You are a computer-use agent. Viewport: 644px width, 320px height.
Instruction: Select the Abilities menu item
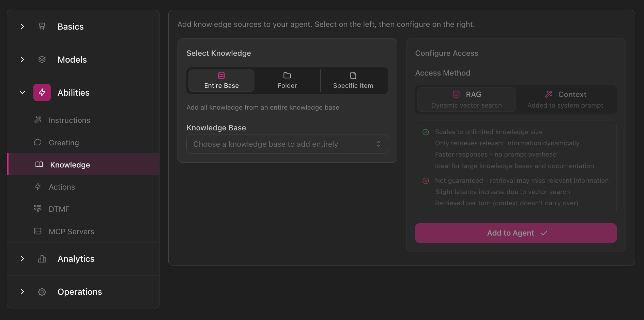click(x=73, y=92)
